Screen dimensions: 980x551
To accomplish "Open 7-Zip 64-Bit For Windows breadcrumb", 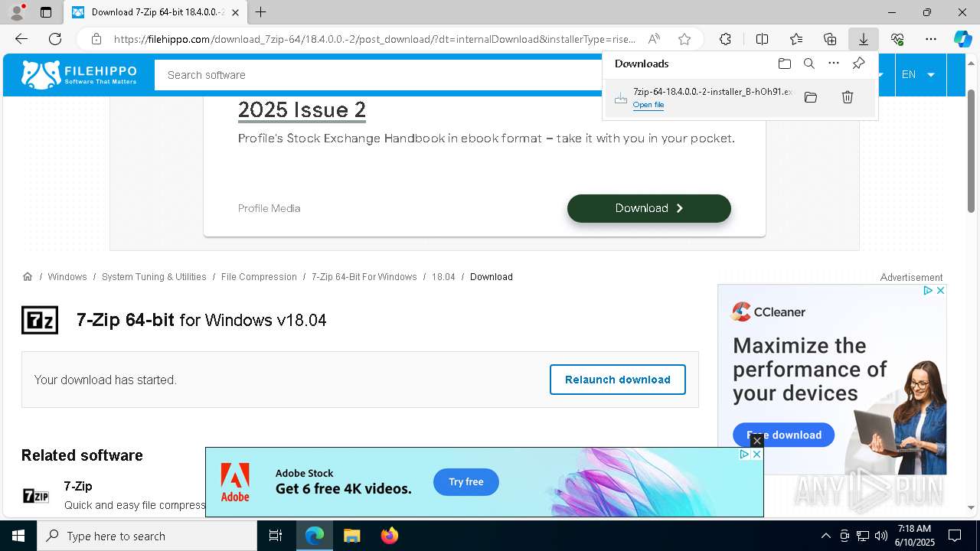I will (364, 276).
